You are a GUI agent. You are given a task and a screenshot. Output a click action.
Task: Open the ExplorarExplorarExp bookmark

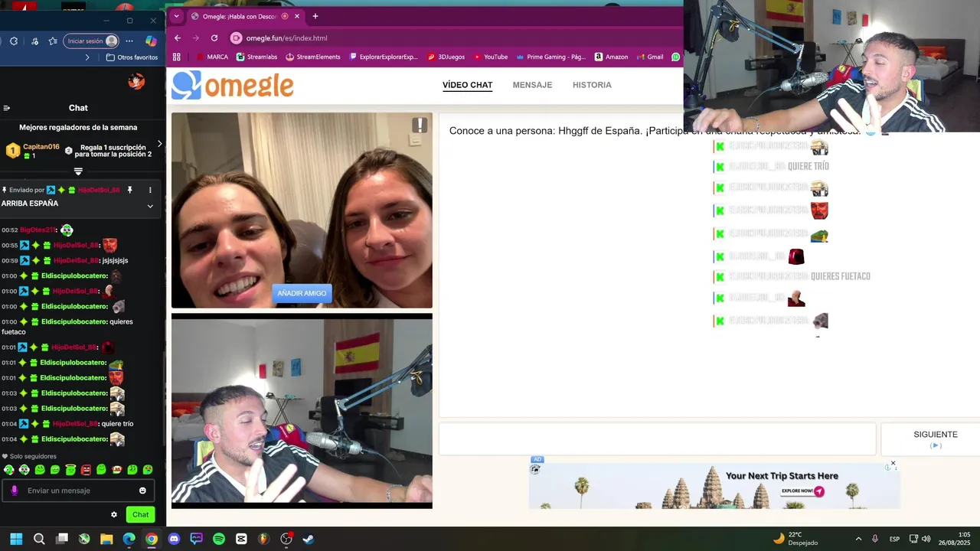[383, 57]
